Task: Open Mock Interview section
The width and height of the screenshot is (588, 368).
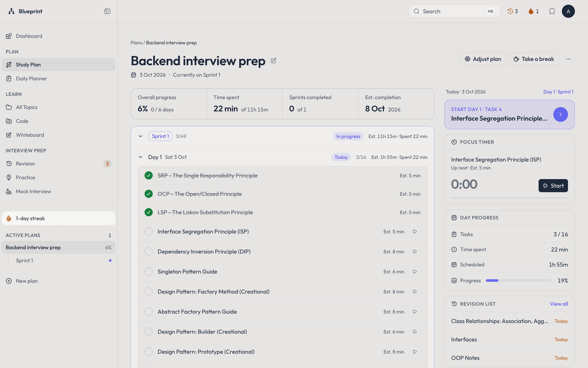Action: [x=58, y=191]
